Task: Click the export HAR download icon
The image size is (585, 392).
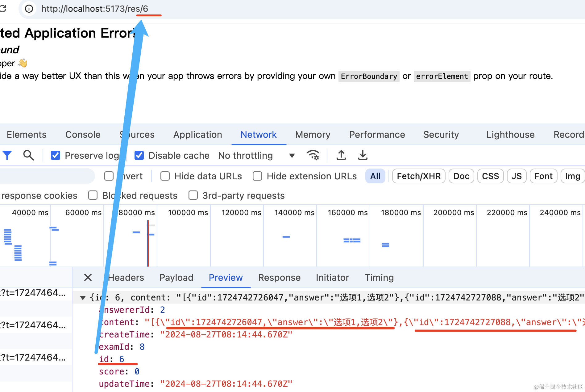Action: click(x=363, y=155)
